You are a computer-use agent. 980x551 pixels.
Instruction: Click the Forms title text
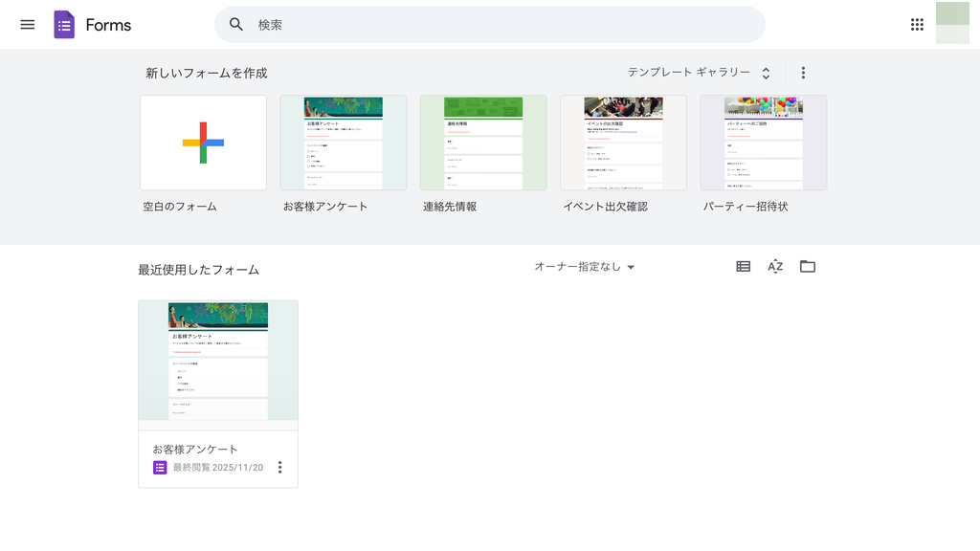(x=108, y=25)
